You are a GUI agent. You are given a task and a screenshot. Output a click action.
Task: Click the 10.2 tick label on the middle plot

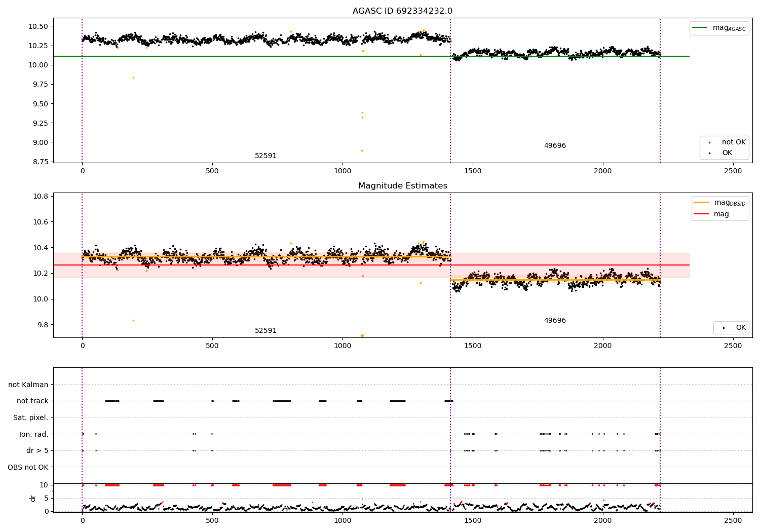tap(41, 274)
